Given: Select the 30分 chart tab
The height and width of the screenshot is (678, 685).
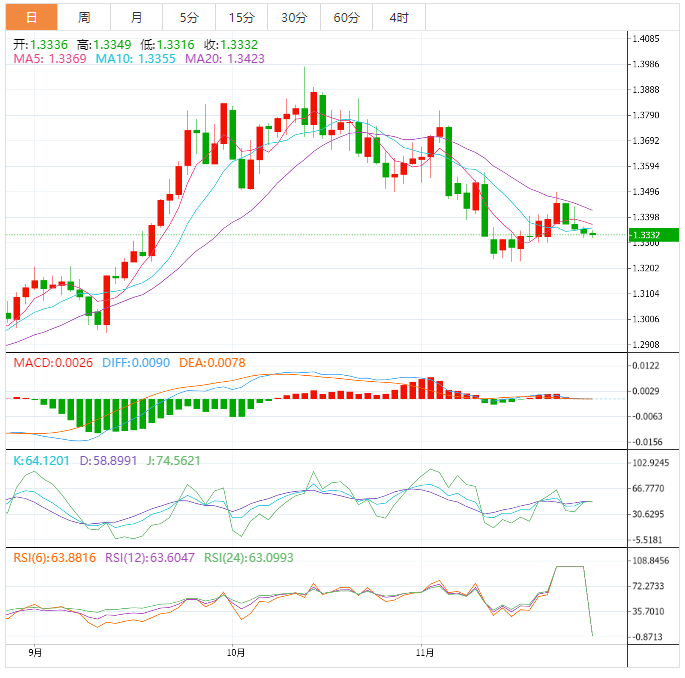Looking at the screenshot, I should click(x=294, y=17).
